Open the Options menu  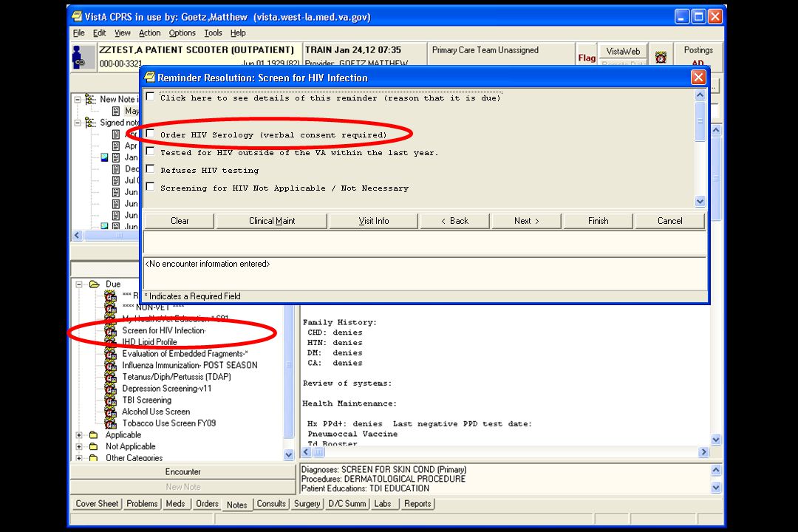point(183,33)
